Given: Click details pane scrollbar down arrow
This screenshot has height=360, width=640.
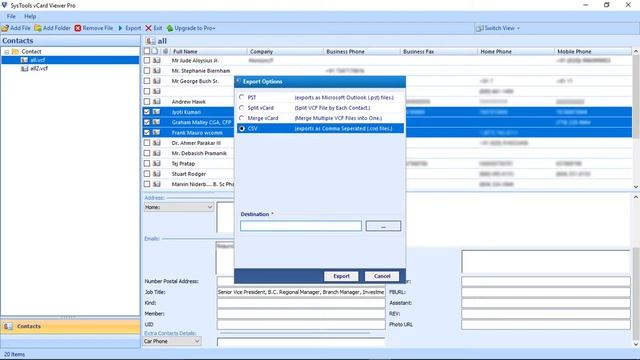Looking at the screenshot, I should (636, 344).
